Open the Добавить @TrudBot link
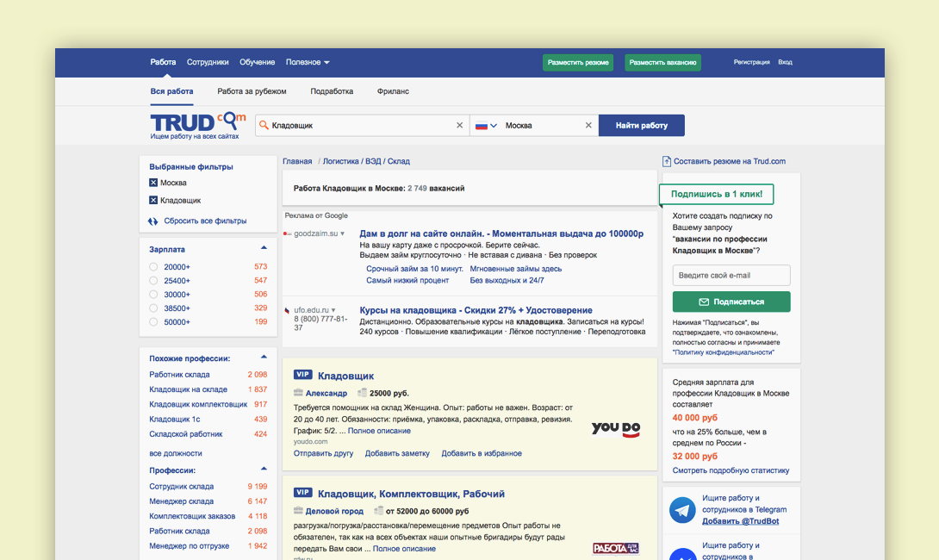The height and width of the screenshot is (560, 939). click(x=740, y=521)
